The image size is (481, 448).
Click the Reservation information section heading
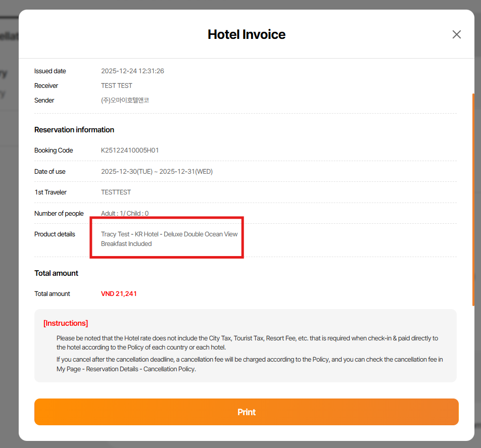pos(74,130)
